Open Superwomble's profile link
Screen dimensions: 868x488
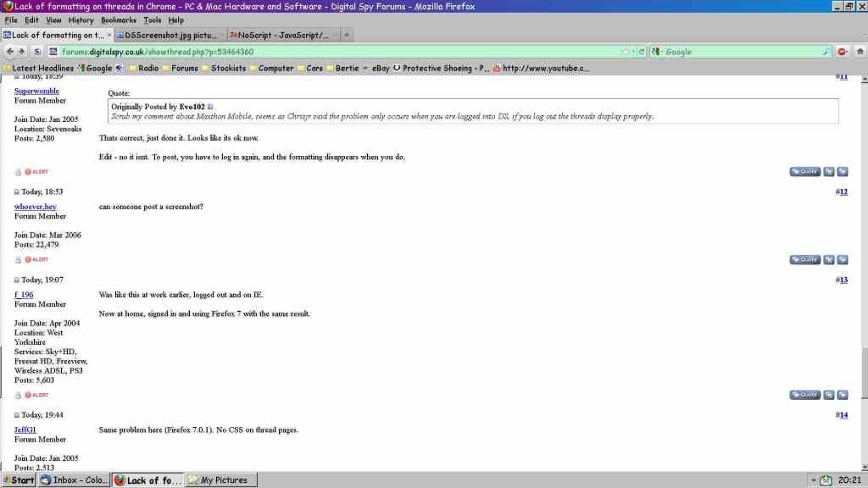pos(36,91)
